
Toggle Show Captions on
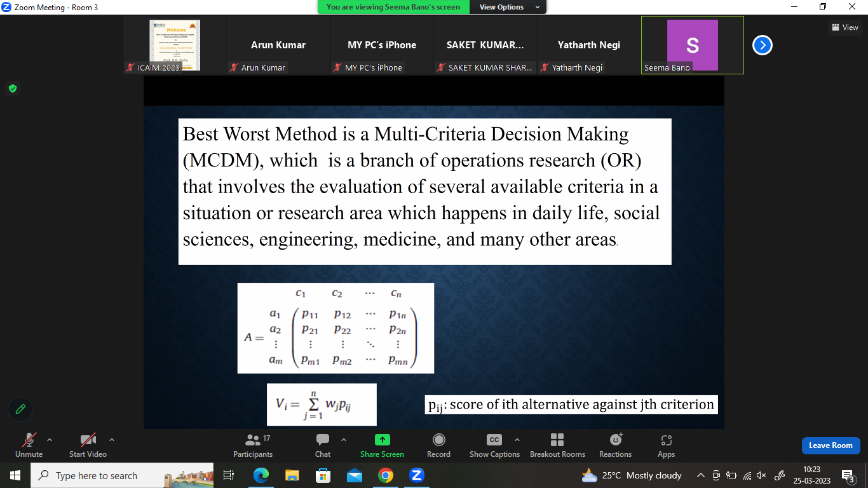494,445
